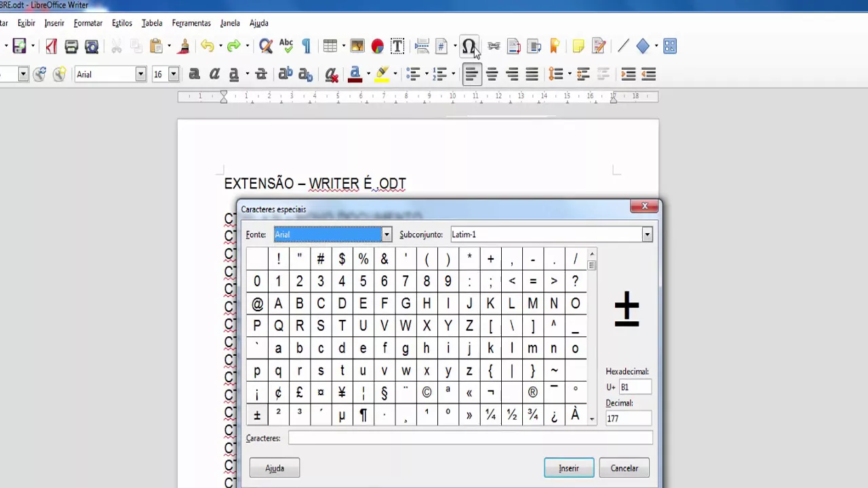Click the numbered list icon

tap(440, 74)
